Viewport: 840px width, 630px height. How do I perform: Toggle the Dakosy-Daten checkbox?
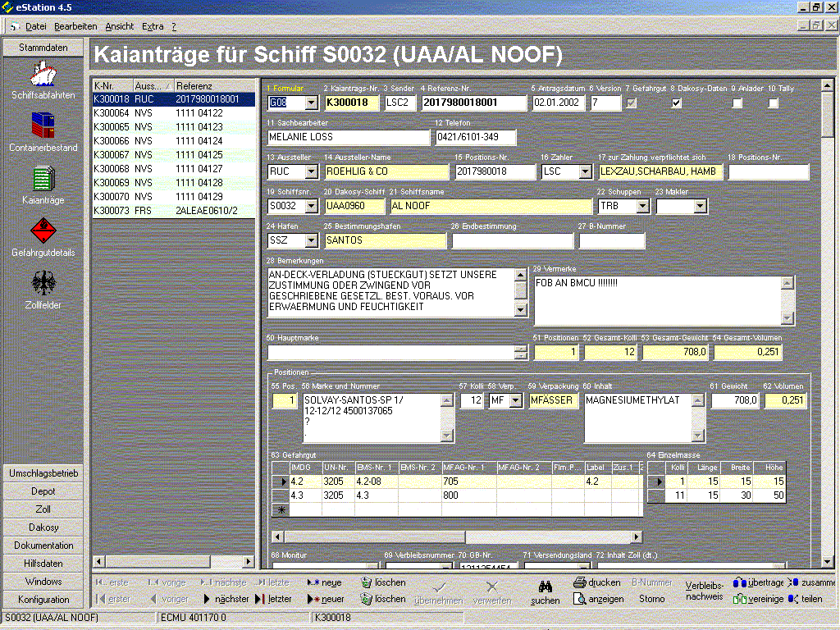click(x=676, y=103)
